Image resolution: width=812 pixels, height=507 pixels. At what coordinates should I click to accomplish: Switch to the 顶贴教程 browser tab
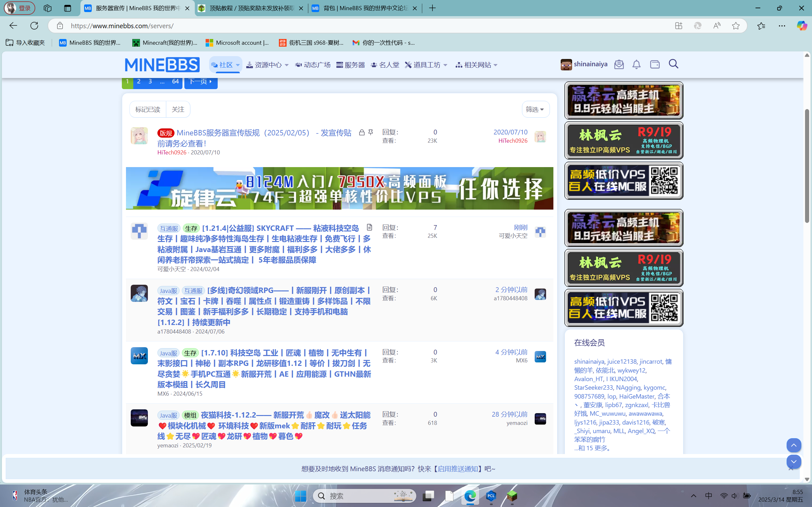pyautogui.click(x=251, y=8)
